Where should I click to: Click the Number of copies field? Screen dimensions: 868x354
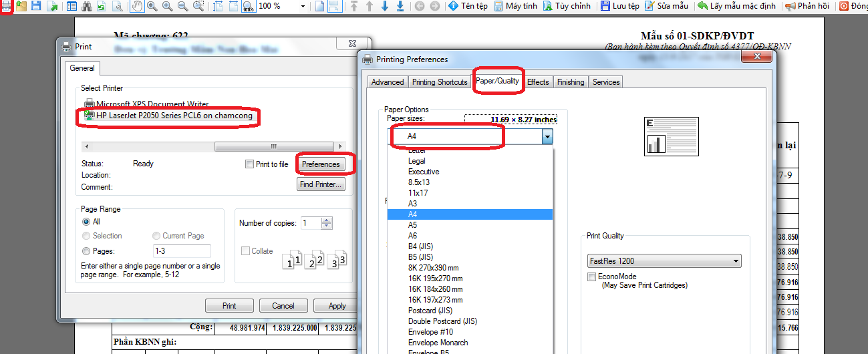[311, 223]
